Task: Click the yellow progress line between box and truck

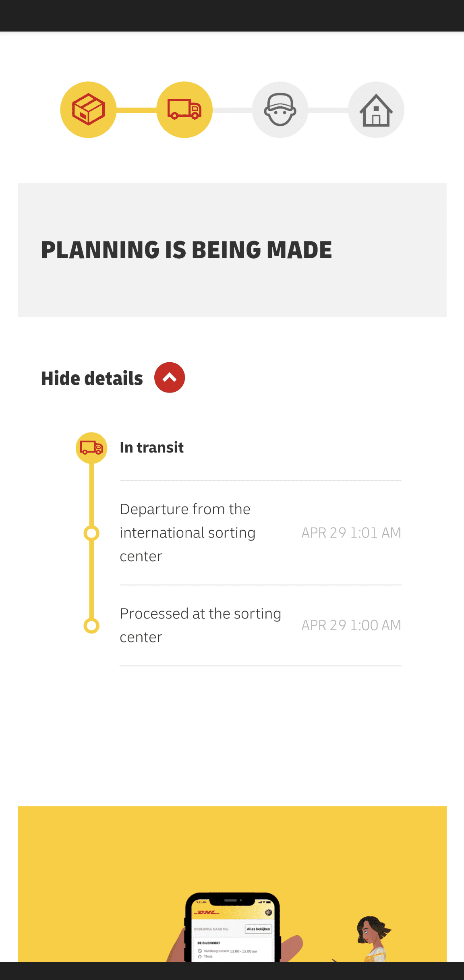Action: click(136, 110)
